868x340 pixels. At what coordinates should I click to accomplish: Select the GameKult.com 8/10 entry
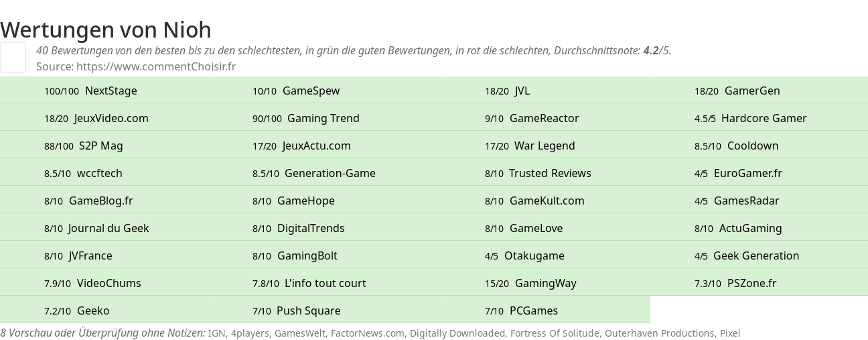(x=534, y=201)
